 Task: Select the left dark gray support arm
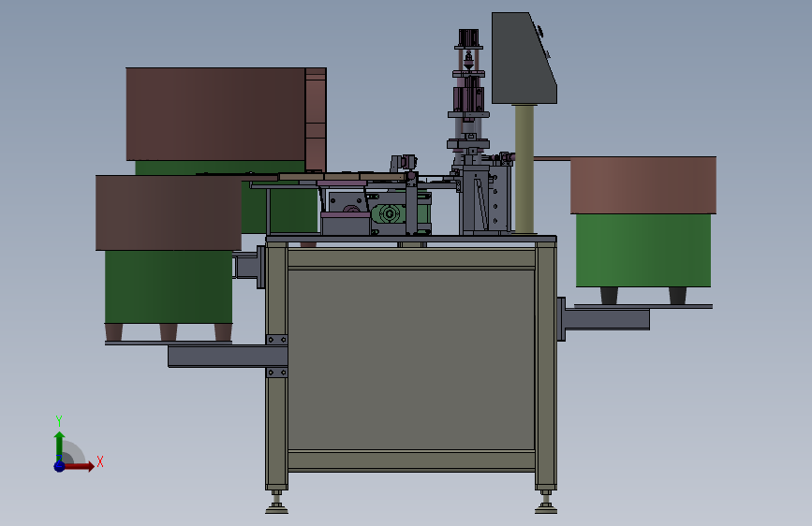click(x=228, y=357)
